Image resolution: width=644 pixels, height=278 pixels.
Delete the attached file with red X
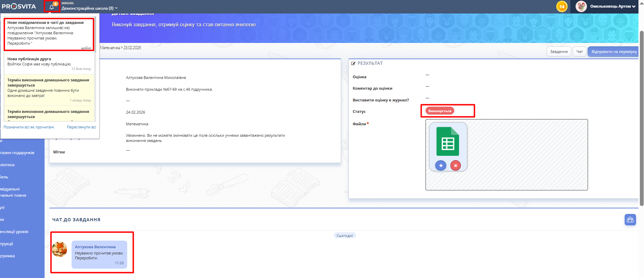point(456,166)
